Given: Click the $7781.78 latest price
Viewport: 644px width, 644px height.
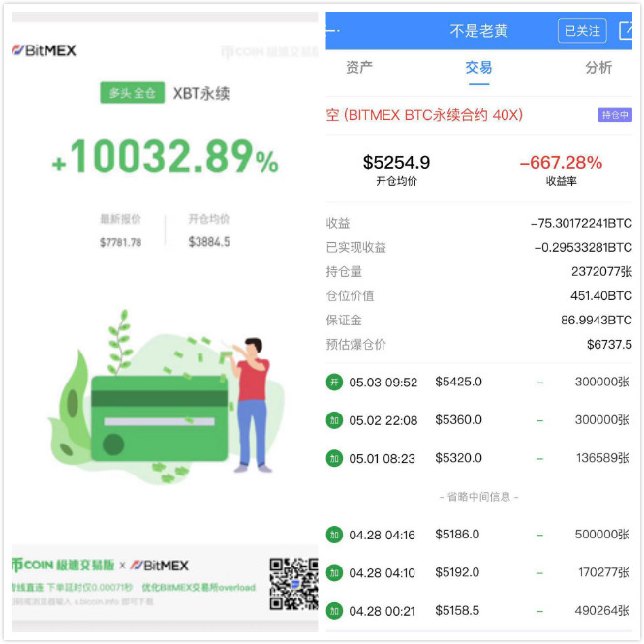Looking at the screenshot, I should [x=120, y=243].
